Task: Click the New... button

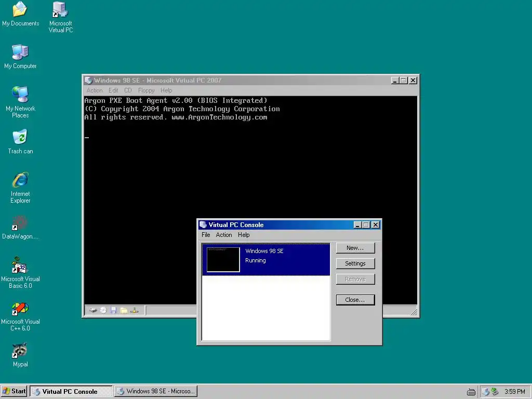Action: (x=355, y=248)
